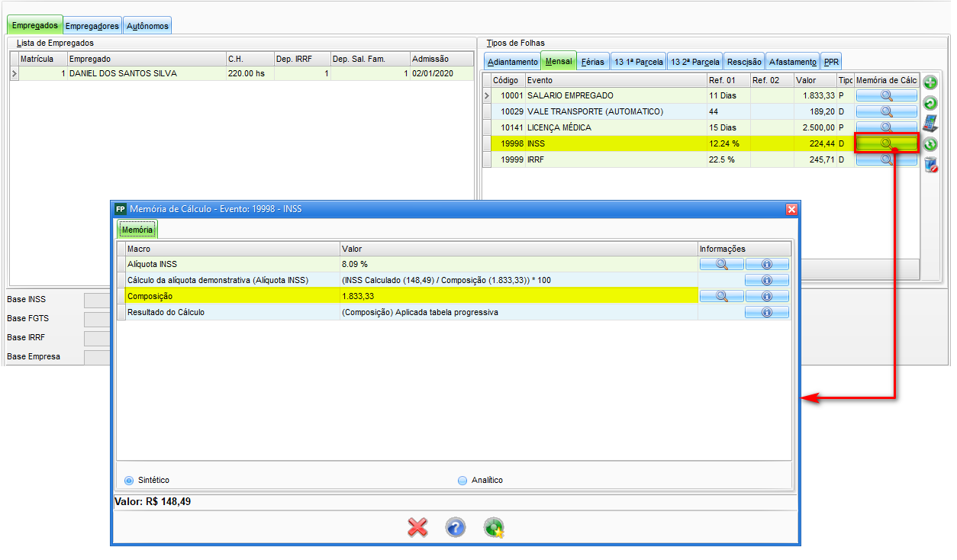The width and height of the screenshot is (957, 560).
Task: Open calculation memory for SALARIO EMPREGADO
Action: click(886, 95)
